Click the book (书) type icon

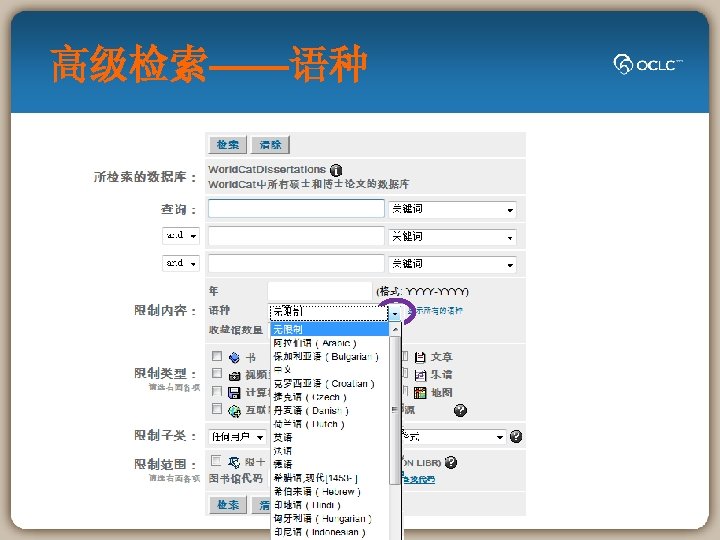[234, 357]
